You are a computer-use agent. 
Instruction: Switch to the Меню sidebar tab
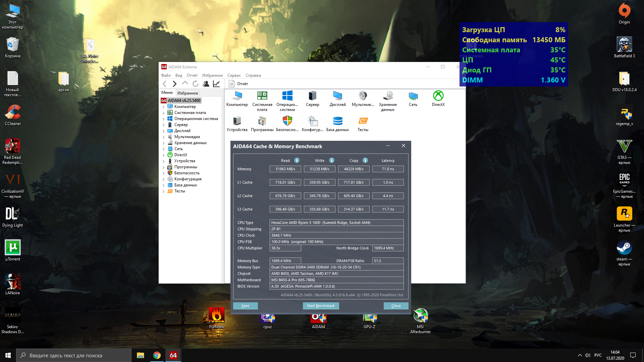pos(167,93)
